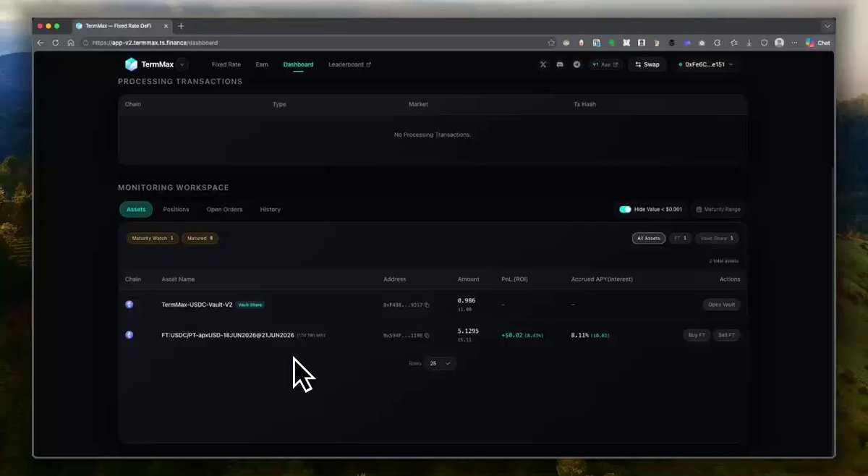The width and height of the screenshot is (868, 476).
Task: Bookmark page with star icon
Action: click(551, 43)
